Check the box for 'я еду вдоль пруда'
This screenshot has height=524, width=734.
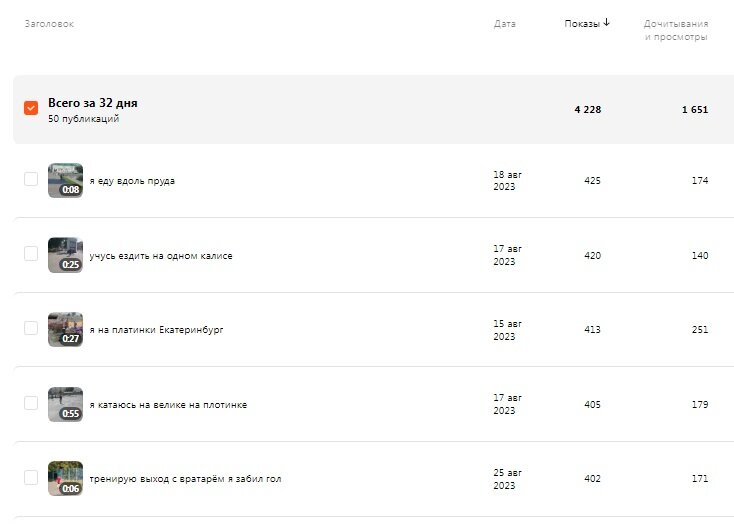pos(31,179)
